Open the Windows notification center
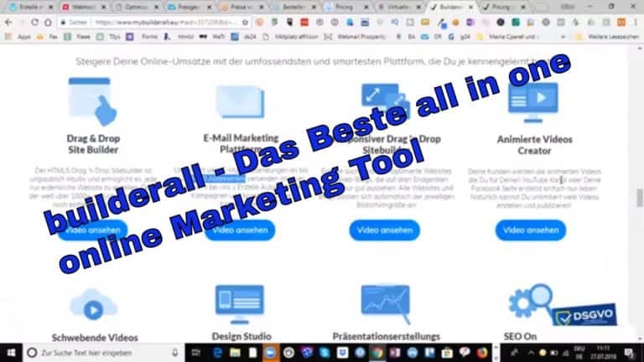This screenshot has height=362, width=644. (x=629, y=353)
